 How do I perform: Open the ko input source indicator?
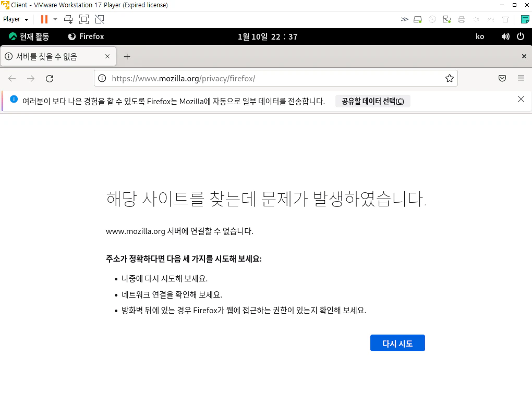click(480, 36)
